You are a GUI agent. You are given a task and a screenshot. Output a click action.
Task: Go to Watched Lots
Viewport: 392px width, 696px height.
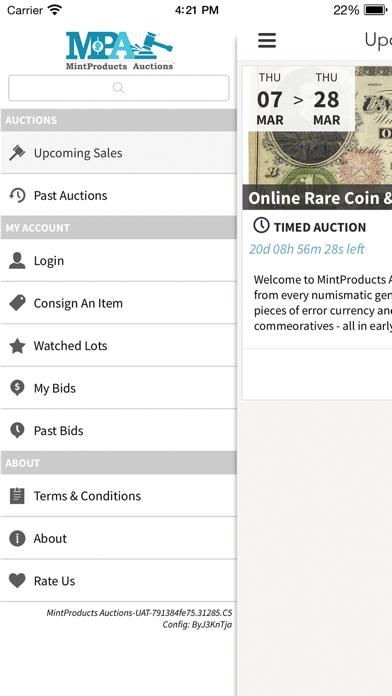119,346
